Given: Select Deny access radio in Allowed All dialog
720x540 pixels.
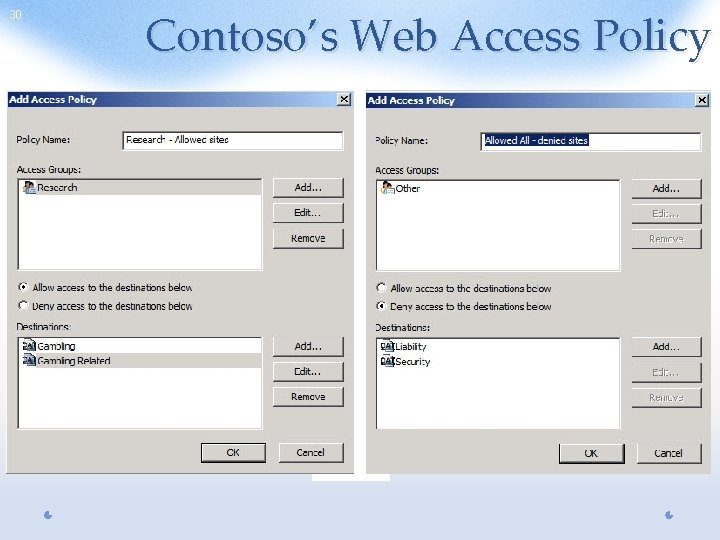Looking at the screenshot, I should tap(381, 306).
